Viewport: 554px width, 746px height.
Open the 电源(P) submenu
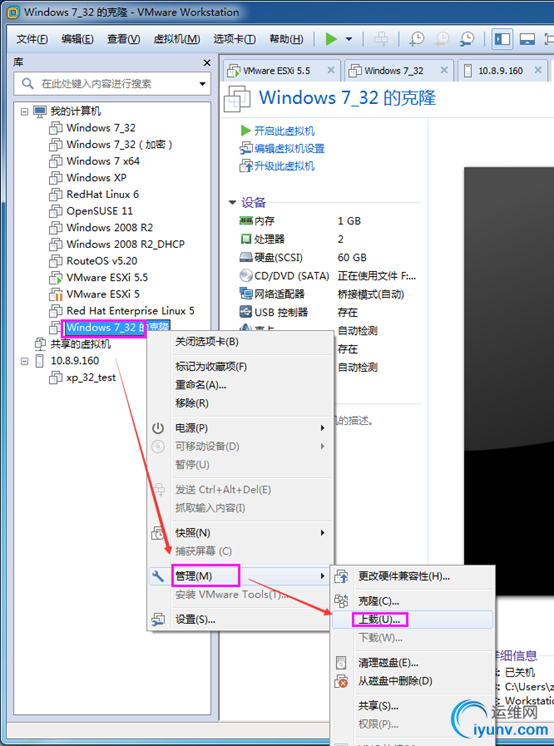(241, 428)
